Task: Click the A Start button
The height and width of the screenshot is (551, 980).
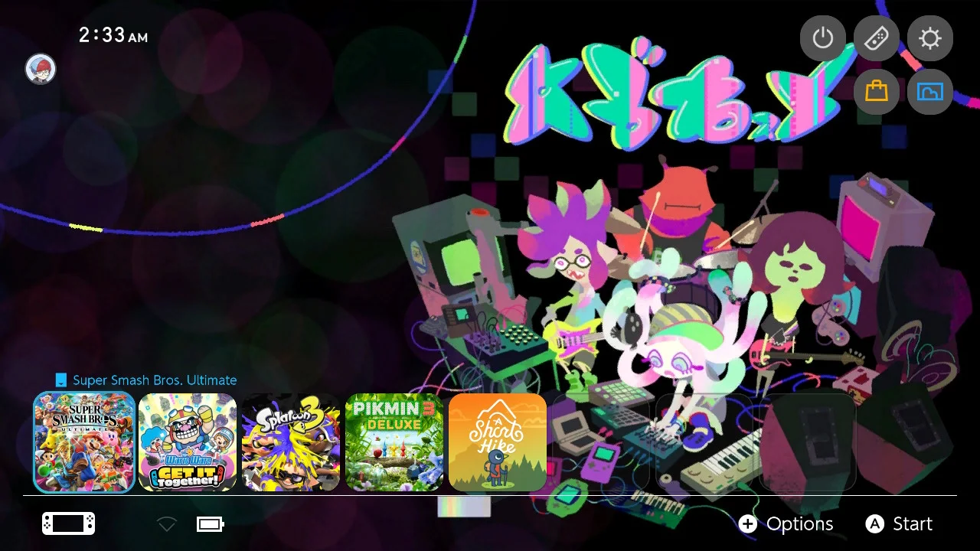Action: coord(899,524)
